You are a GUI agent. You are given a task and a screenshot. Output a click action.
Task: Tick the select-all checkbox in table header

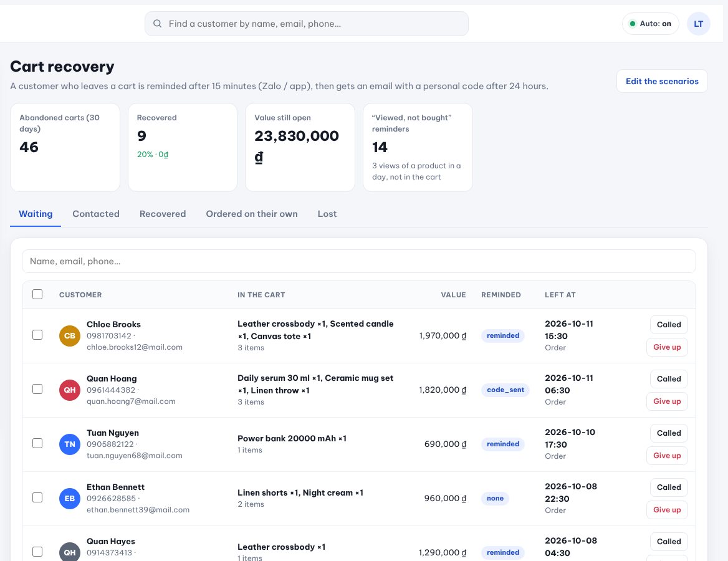click(x=37, y=294)
